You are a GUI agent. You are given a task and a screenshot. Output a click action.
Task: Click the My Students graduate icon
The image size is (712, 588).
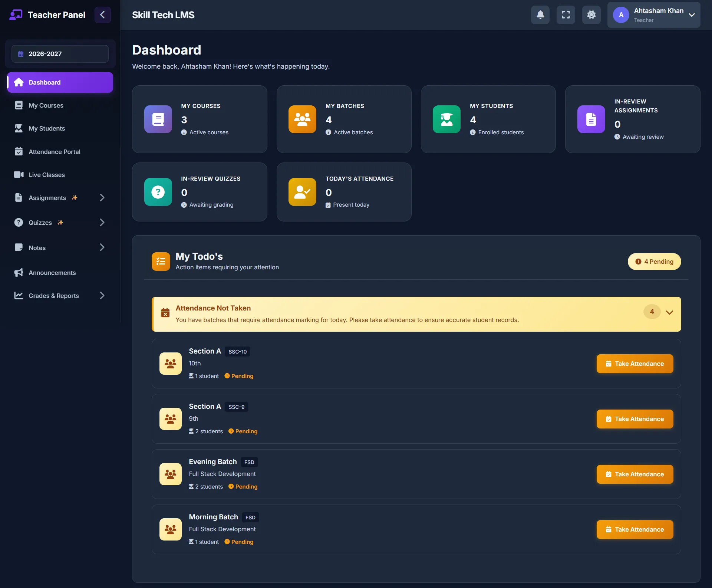(x=446, y=119)
